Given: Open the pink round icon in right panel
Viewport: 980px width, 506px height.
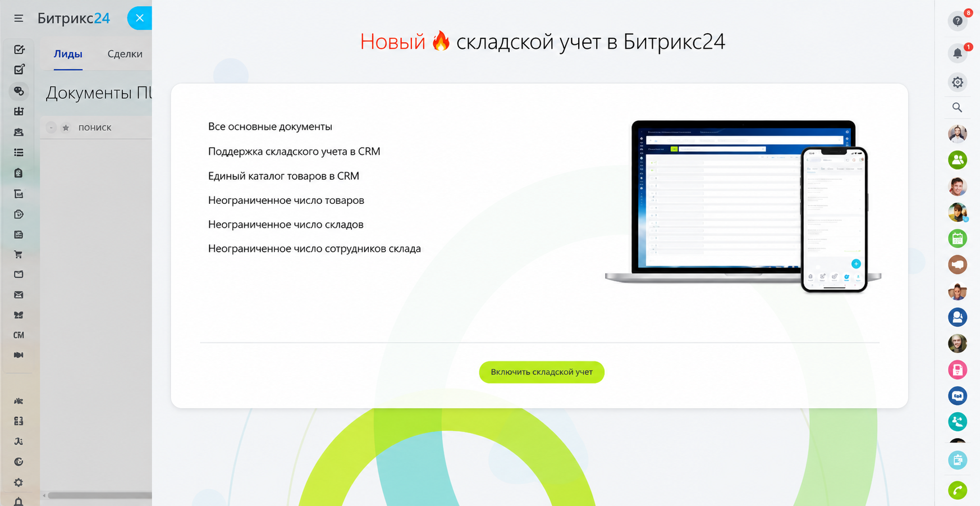Looking at the screenshot, I should pyautogui.click(x=958, y=370).
